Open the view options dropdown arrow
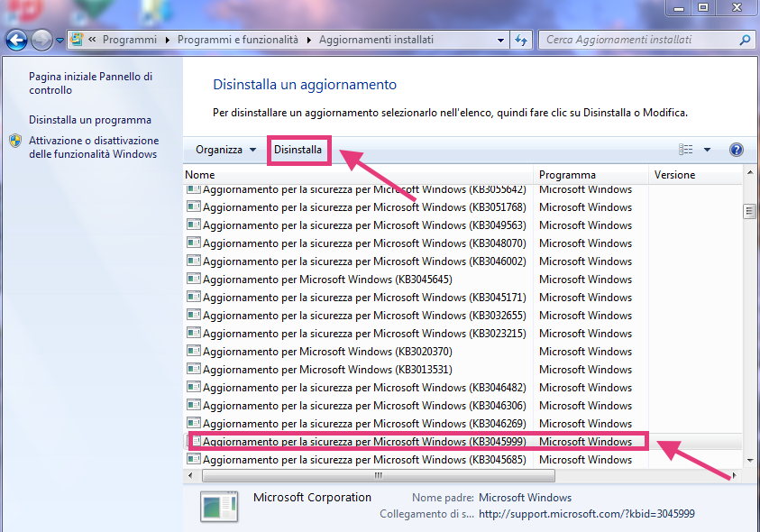 [x=707, y=150]
